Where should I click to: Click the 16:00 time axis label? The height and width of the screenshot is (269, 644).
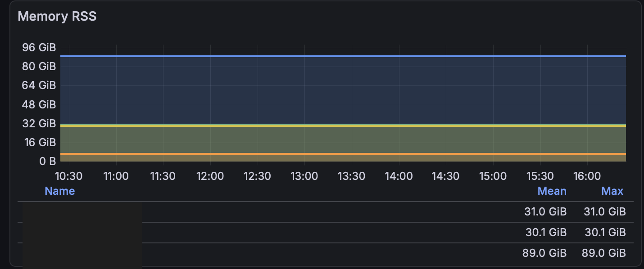tap(587, 176)
